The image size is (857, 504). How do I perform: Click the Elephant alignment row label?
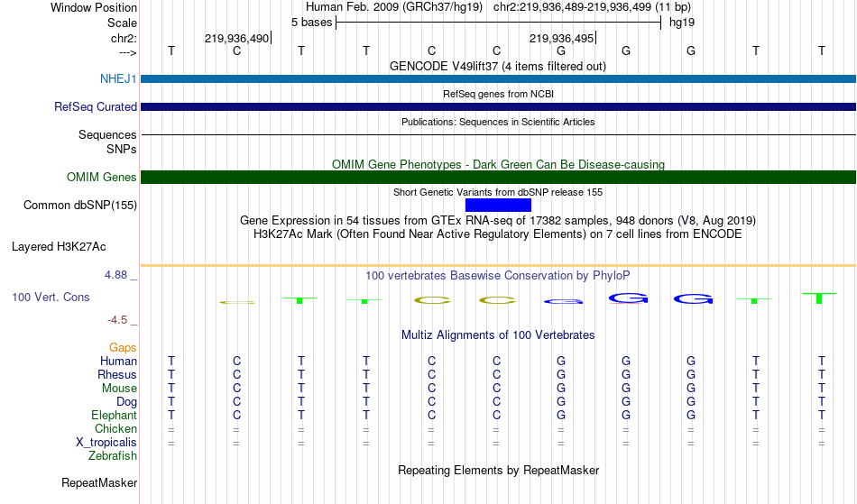114,415
